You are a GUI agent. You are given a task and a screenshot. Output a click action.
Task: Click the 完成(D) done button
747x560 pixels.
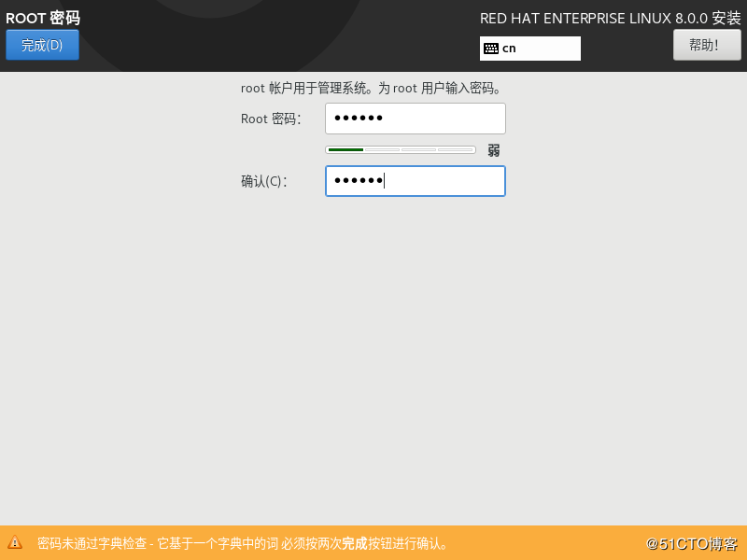pyautogui.click(x=41, y=44)
